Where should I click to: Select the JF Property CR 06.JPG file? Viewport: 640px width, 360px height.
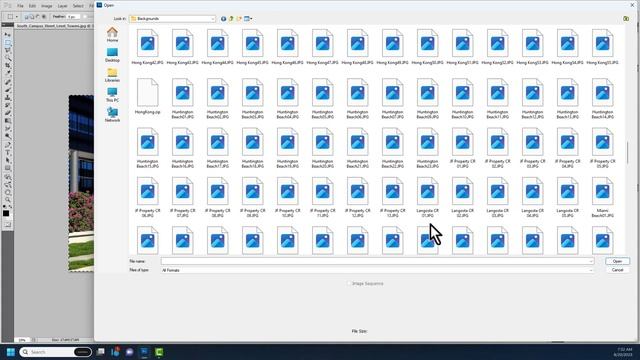[147, 198]
